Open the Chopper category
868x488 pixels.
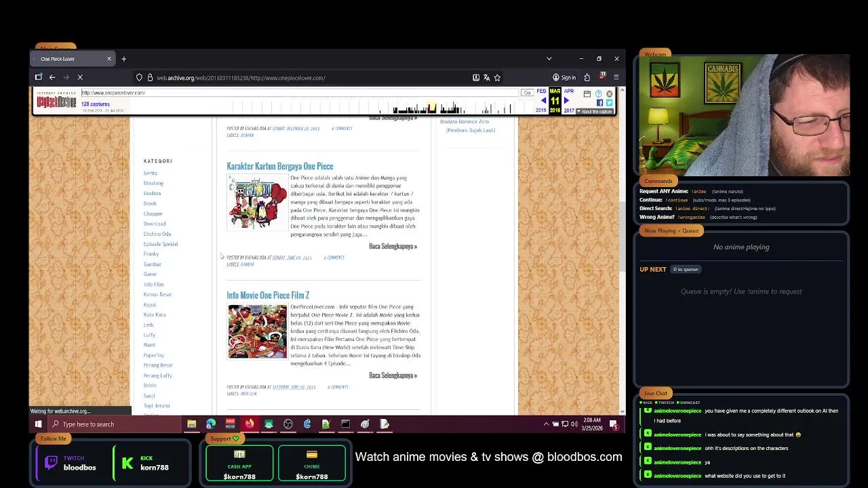(x=153, y=213)
